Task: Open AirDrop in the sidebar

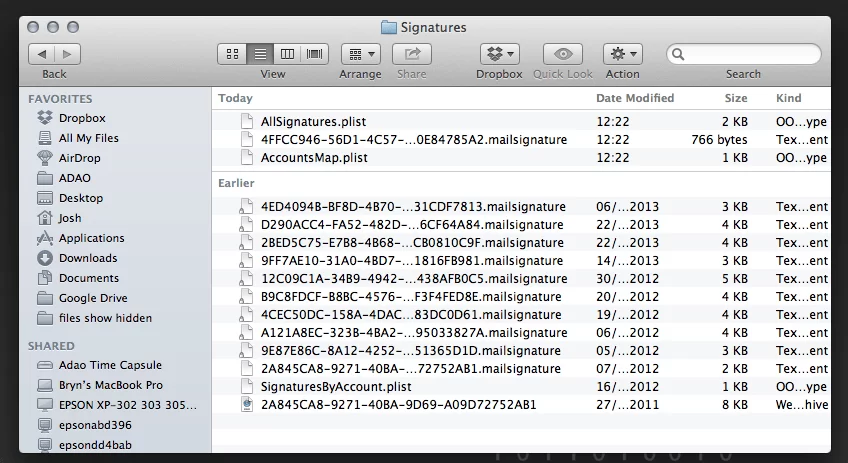Action: point(79,158)
